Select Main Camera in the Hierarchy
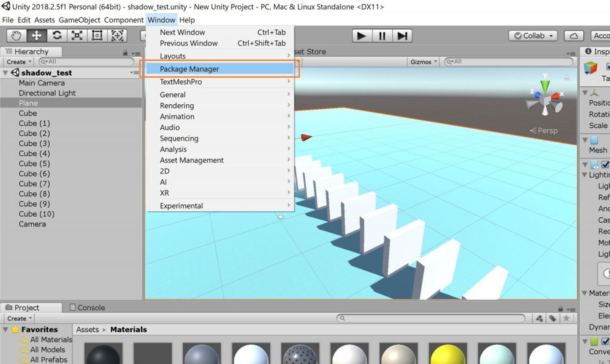 tap(42, 83)
